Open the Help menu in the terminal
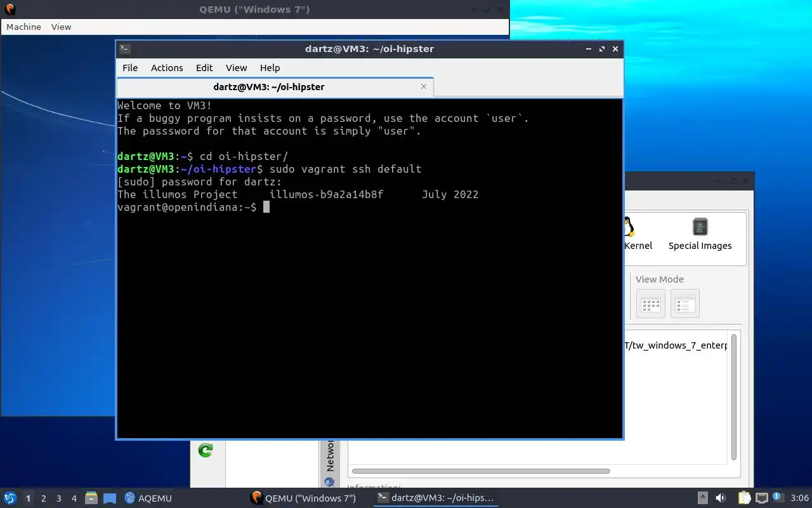The image size is (812, 508). [x=270, y=68]
